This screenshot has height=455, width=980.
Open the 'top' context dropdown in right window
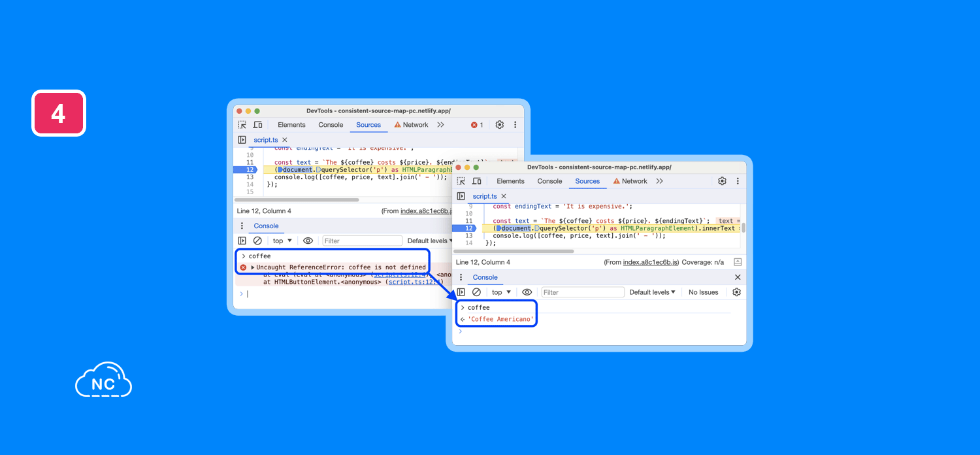pyautogui.click(x=501, y=292)
